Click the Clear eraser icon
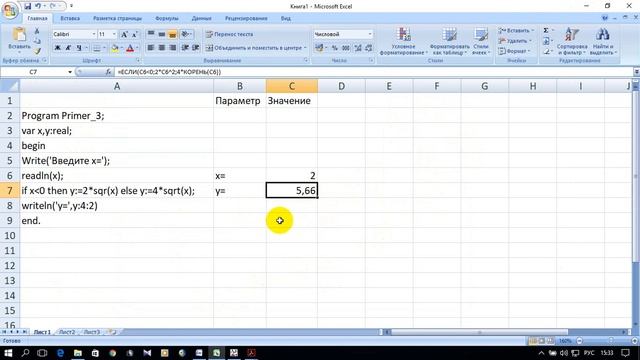This screenshot has height=360, width=640. tap(546, 51)
